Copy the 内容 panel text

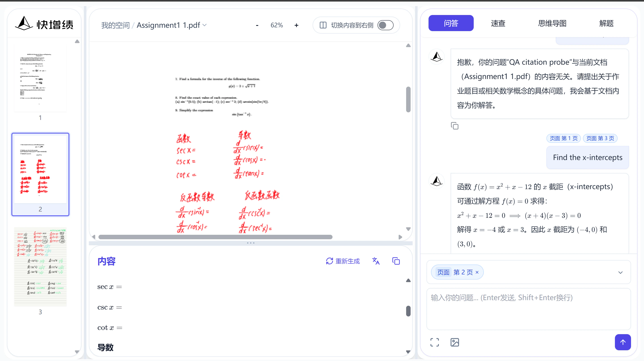pos(396,261)
